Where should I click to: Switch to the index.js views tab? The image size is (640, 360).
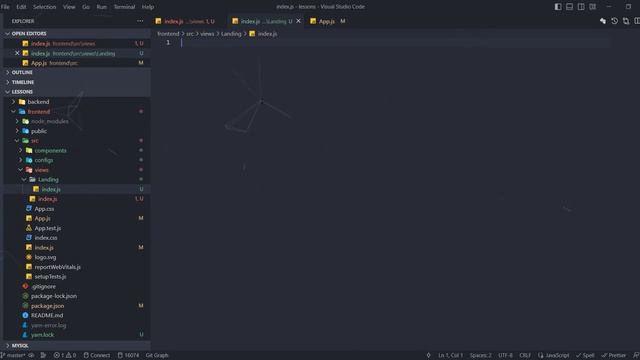click(188, 21)
